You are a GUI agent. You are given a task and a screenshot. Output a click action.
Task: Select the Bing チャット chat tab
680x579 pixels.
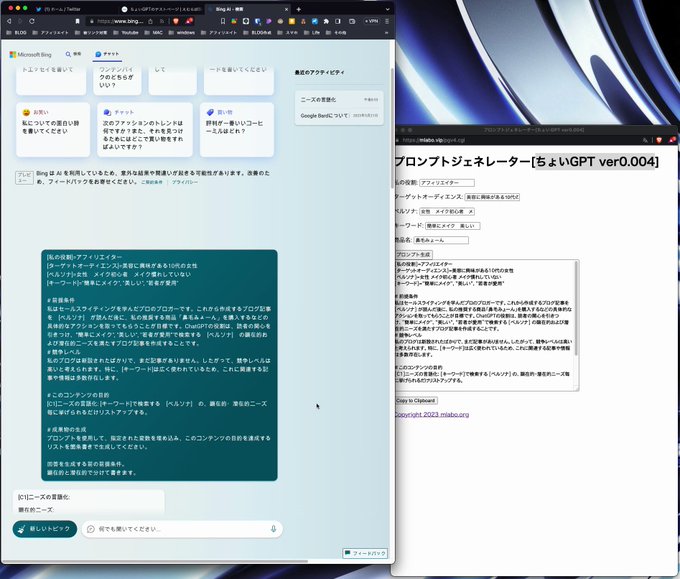[107, 54]
